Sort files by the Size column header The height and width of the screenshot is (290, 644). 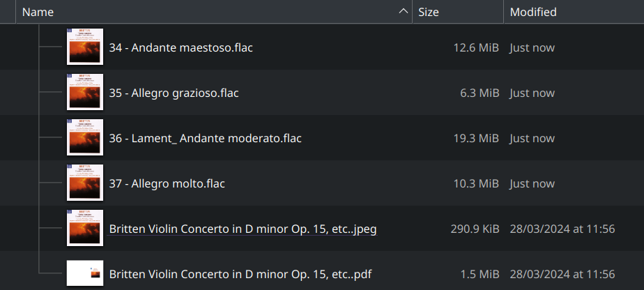[x=429, y=12]
